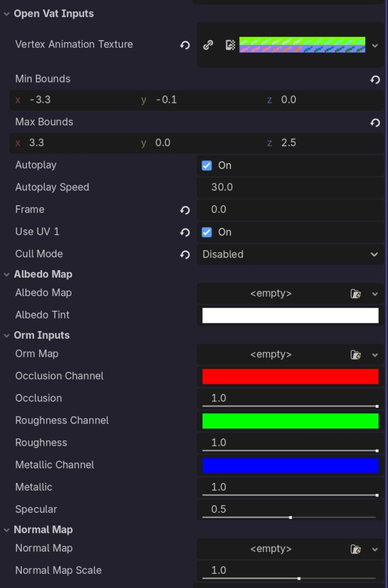Image resolution: width=388 pixels, height=588 pixels.
Task: Click the Occlusion Channel red swatch
Action: 290,377
